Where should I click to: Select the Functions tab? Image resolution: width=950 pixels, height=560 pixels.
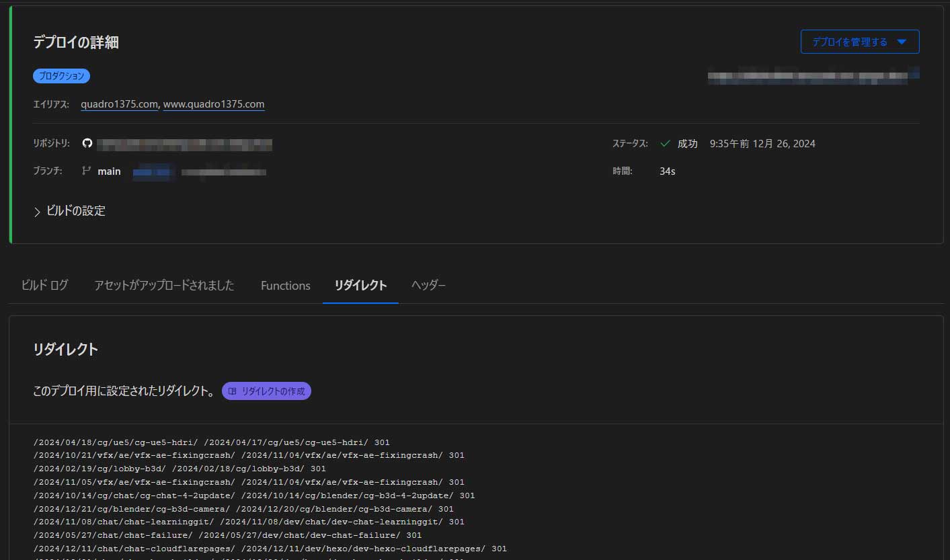point(285,285)
